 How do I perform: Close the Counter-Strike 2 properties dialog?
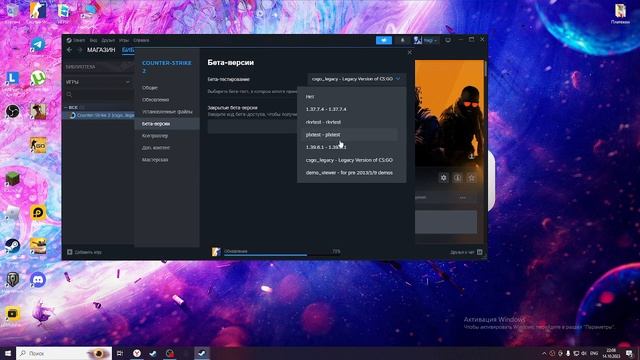tap(410, 52)
